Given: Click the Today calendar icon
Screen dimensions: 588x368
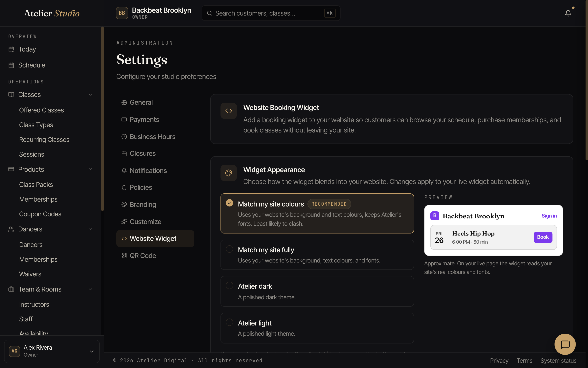Looking at the screenshot, I should (x=11, y=49).
